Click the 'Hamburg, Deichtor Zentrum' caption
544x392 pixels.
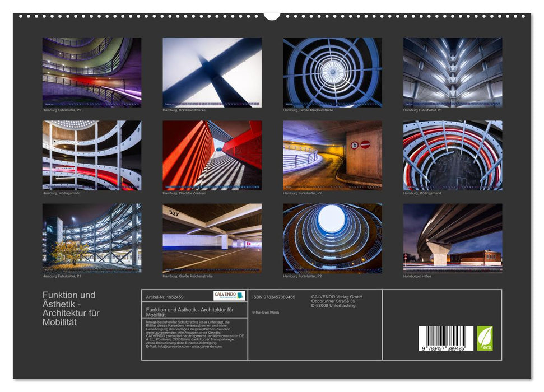coord(184,193)
